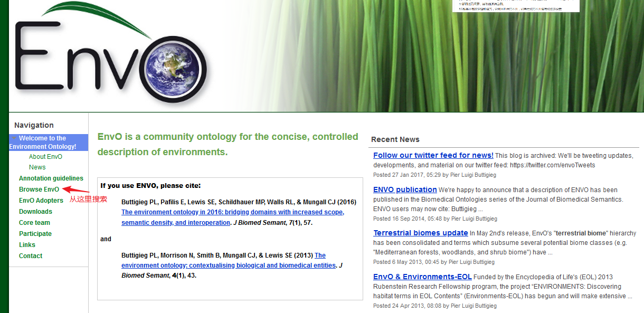Open the Core team page
This screenshot has height=313, width=644.
(x=34, y=223)
